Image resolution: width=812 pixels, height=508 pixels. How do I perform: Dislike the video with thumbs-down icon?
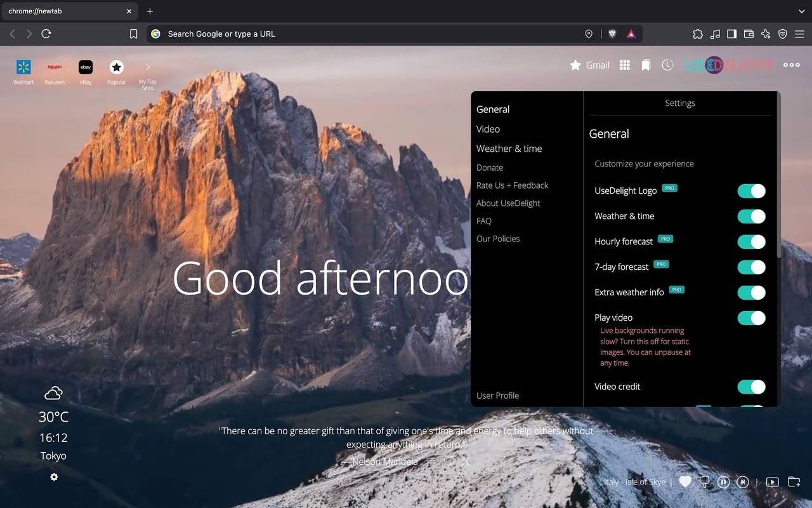click(704, 482)
